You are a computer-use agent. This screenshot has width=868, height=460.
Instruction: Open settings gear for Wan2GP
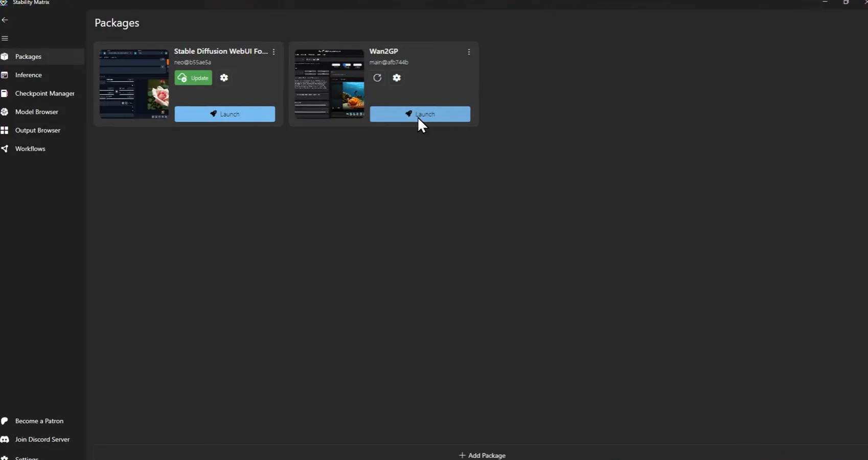coord(397,78)
